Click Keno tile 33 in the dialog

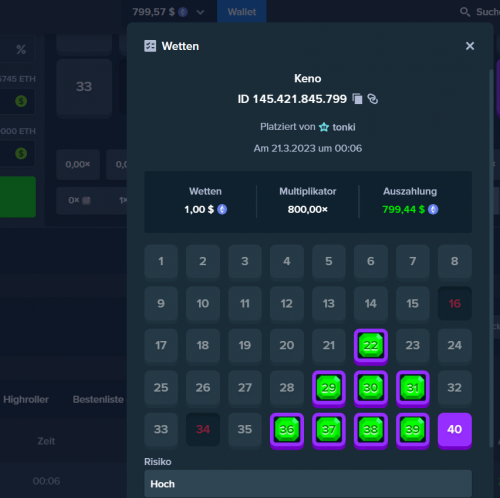[161, 430]
